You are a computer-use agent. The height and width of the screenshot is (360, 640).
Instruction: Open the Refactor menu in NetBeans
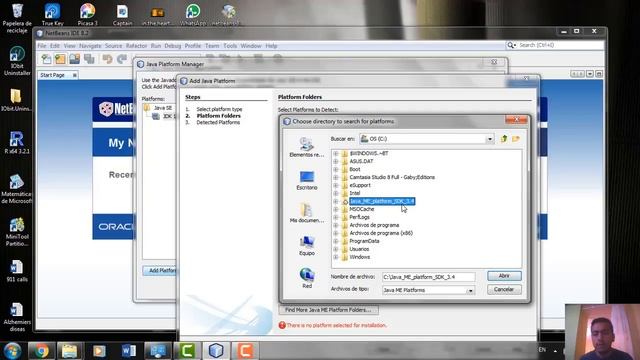click(136, 46)
